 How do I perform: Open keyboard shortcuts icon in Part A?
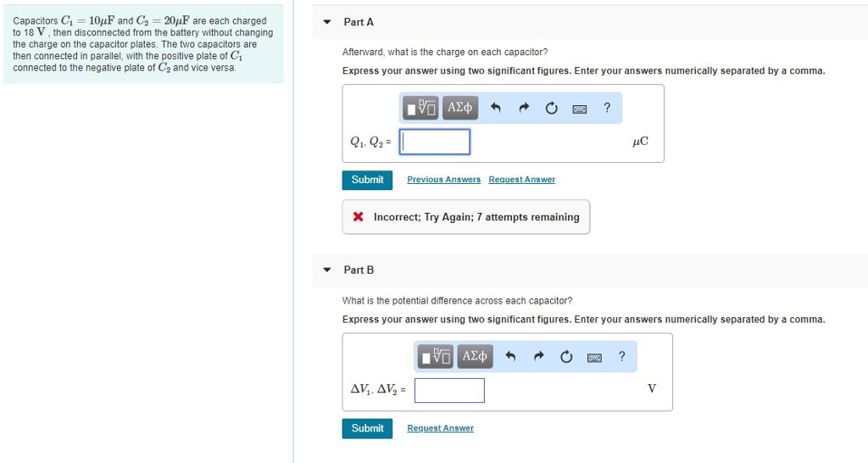point(580,108)
